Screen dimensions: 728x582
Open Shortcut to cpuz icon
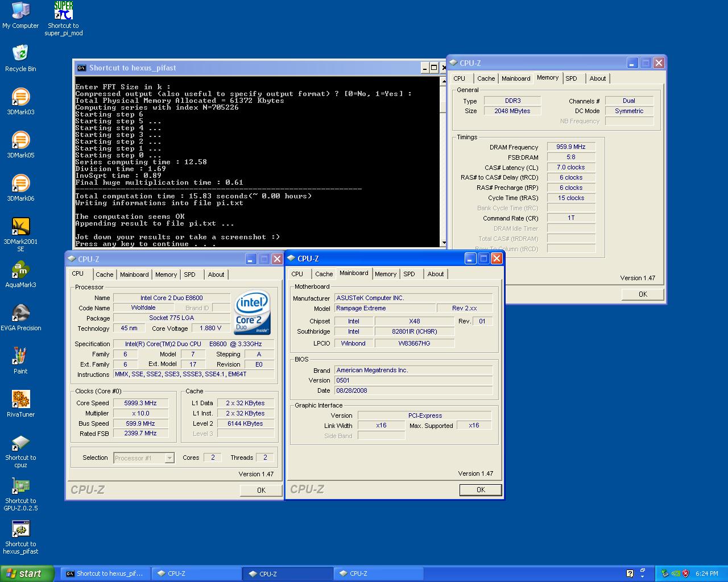tap(20, 451)
